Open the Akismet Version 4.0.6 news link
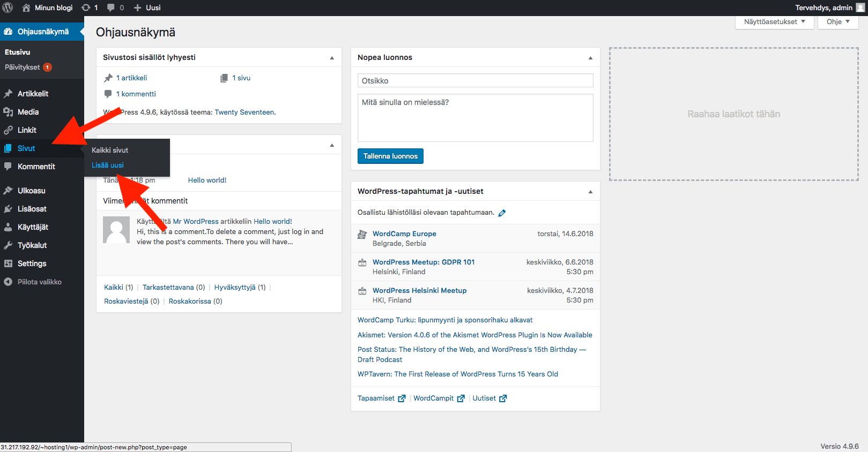Screen dimensions: 868x452 click(x=475, y=335)
